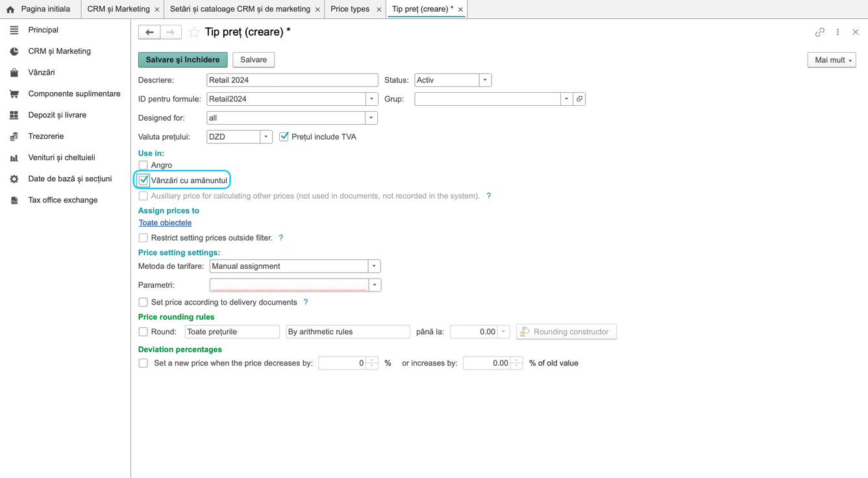The width and height of the screenshot is (868, 478).
Task: Check Restrict setting prices outside filter
Action: pos(143,238)
